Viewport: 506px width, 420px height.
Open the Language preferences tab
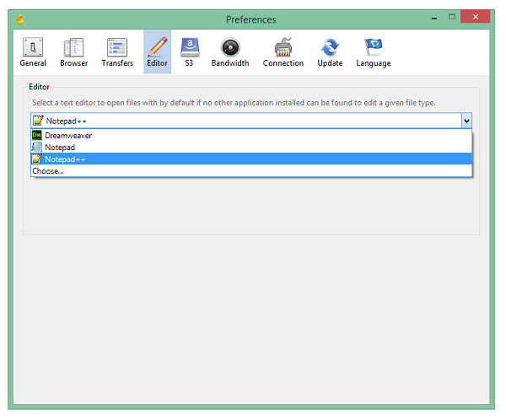(x=374, y=51)
